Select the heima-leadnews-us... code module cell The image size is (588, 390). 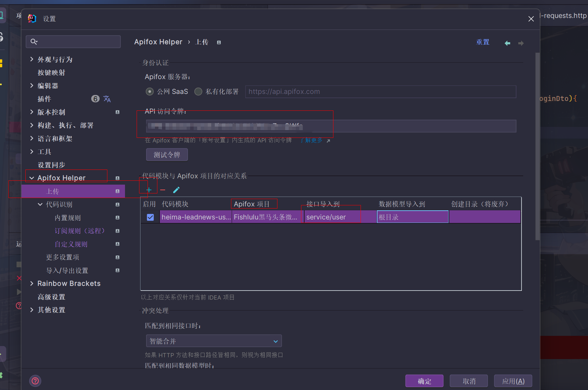196,217
